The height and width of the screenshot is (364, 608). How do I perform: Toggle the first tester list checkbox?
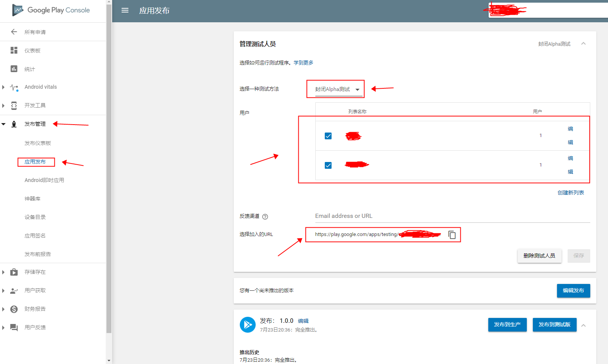click(x=328, y=136)
